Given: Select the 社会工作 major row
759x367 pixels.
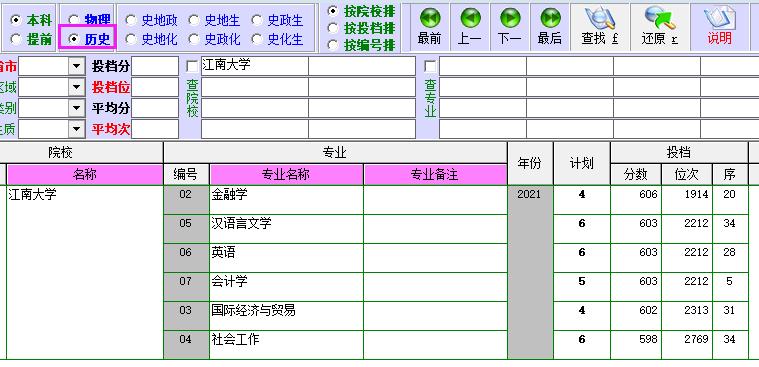Looking at the screenshot, I should pos(286,345).
